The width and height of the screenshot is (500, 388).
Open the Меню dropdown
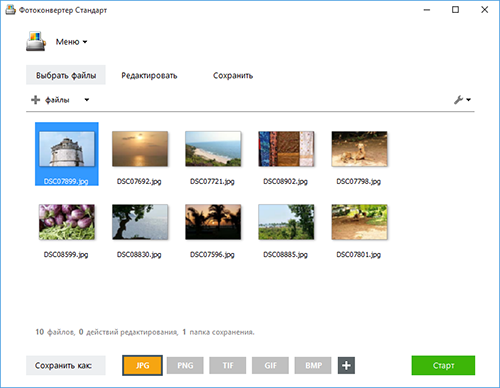pyautogui.click(x=71, y=42)
